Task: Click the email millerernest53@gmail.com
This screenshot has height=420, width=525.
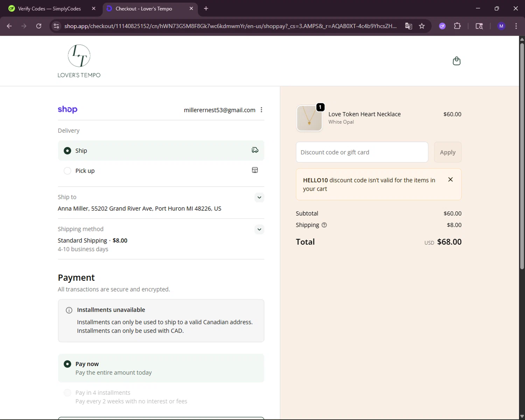Action: tap(219, 110)
